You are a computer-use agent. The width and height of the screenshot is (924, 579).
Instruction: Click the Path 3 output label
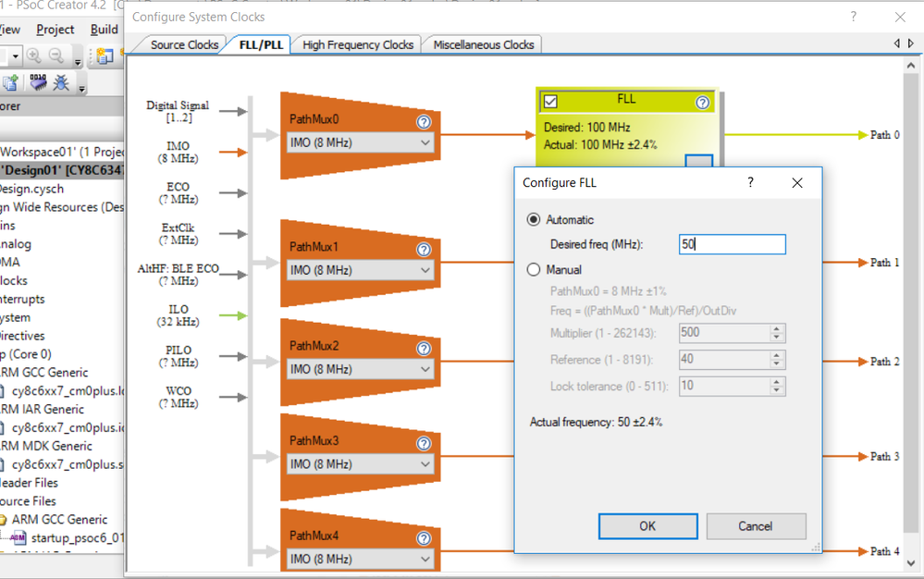click(884, 457)
